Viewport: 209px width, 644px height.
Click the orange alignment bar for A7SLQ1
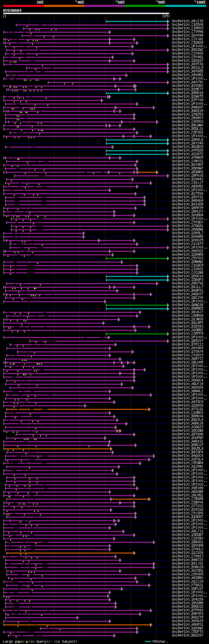78,409
